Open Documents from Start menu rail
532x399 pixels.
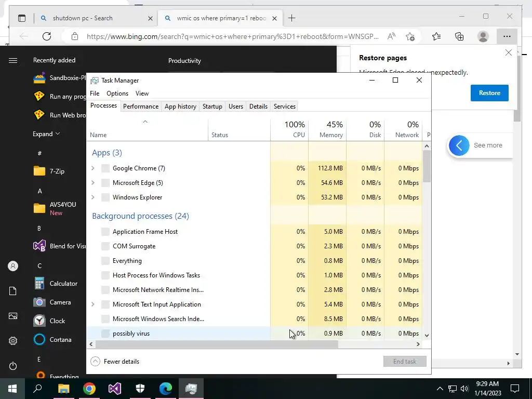[x=13, y=291]
